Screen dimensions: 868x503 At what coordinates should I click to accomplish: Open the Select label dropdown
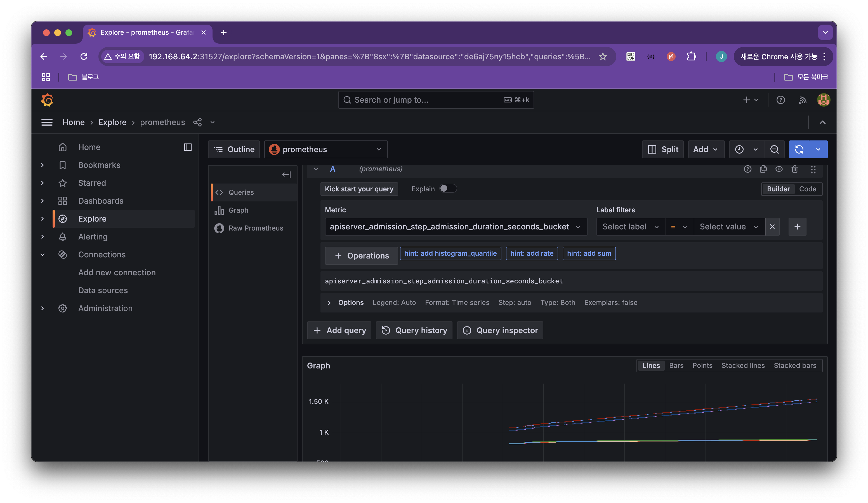coord(630,227)
